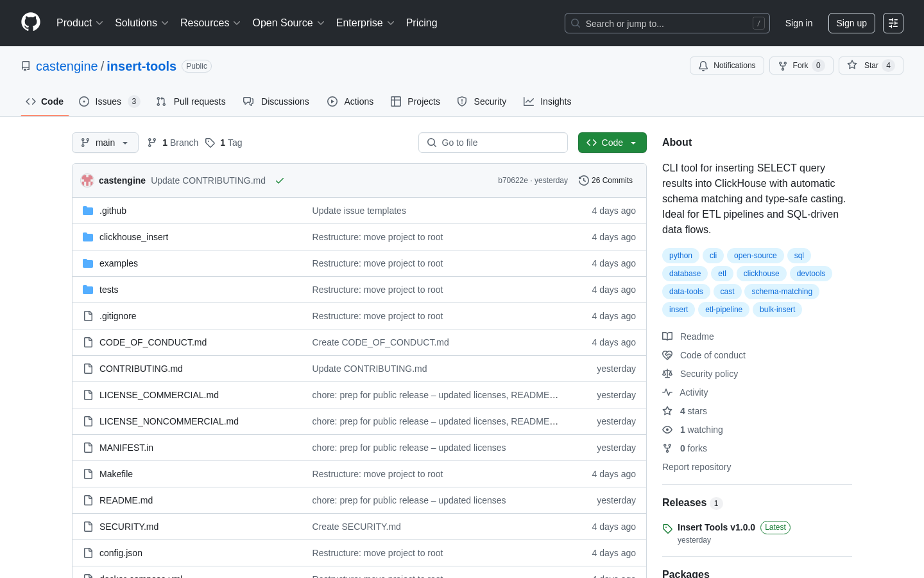This screenshot has width=924, height=578.
Task: Open the config.json file
Action: click(121, 553)
